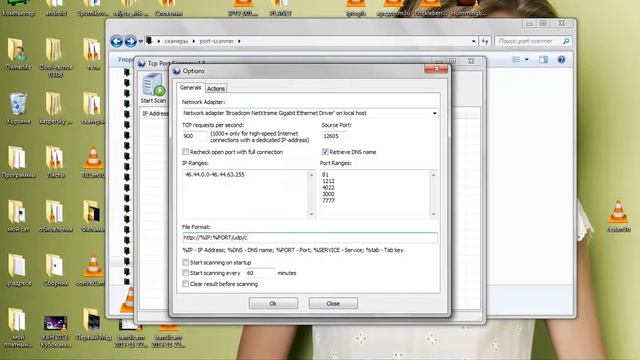Click the port-scanner breadcrumb in Explorer
This screenshot has width=640, height=360.
pos(216,41)
